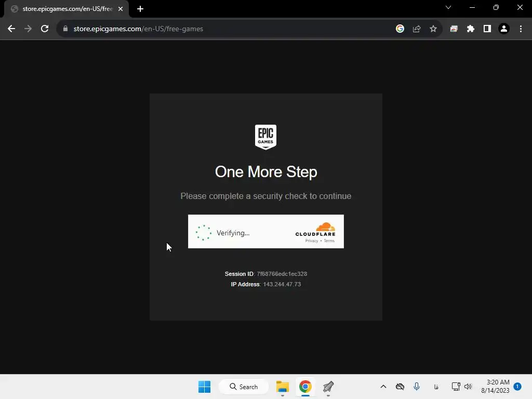Restore down the Chrome window
The width and height of the screenshot is (532, 399).
tap(496, 7)
